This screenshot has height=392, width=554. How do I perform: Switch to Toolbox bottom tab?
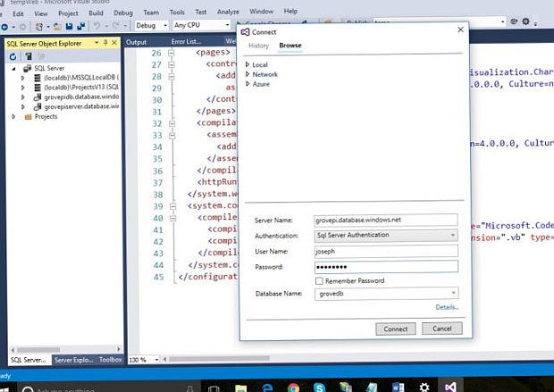click(110, 360)
